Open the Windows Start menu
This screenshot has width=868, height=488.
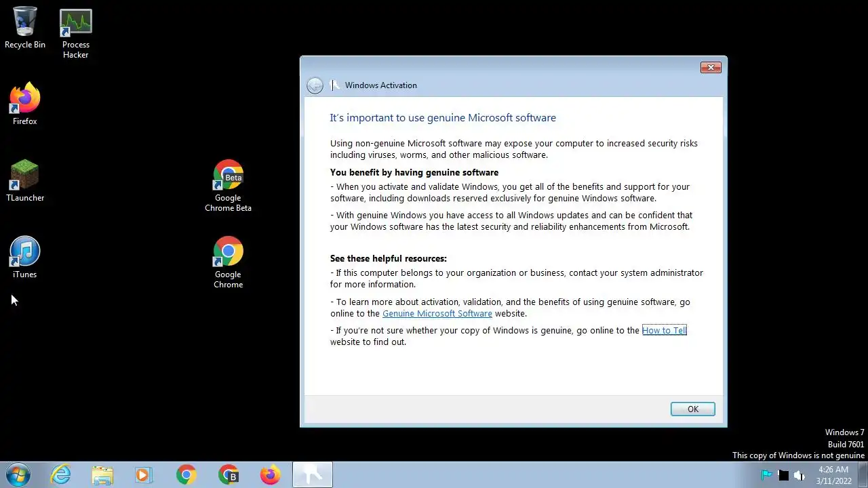point(18,475)
